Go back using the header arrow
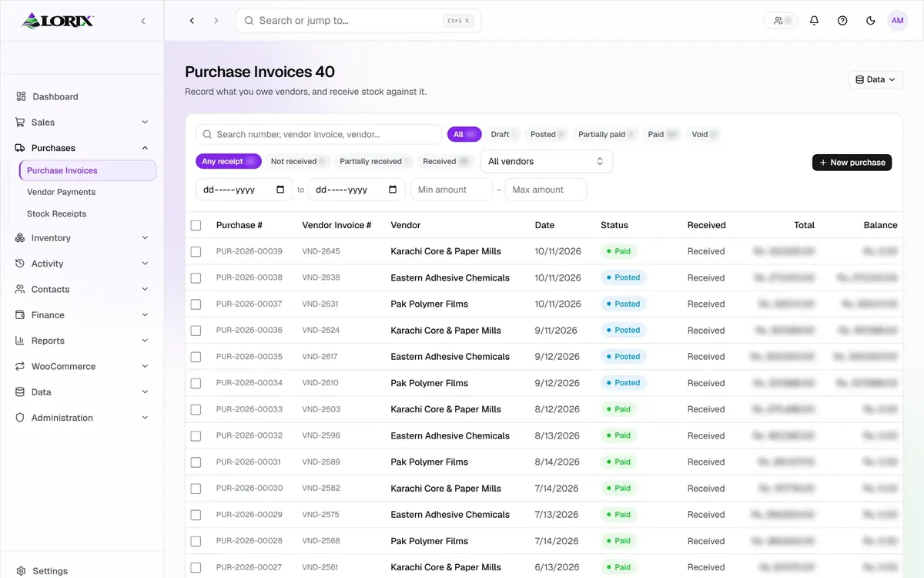The height and width of the screenshot is (578, 924). (192, 21)
